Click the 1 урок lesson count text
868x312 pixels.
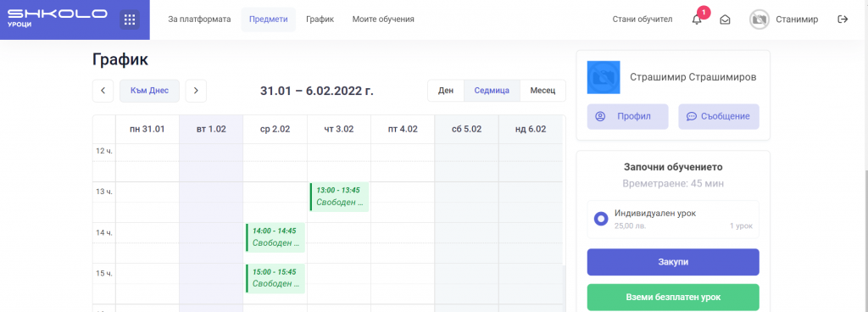741,226
